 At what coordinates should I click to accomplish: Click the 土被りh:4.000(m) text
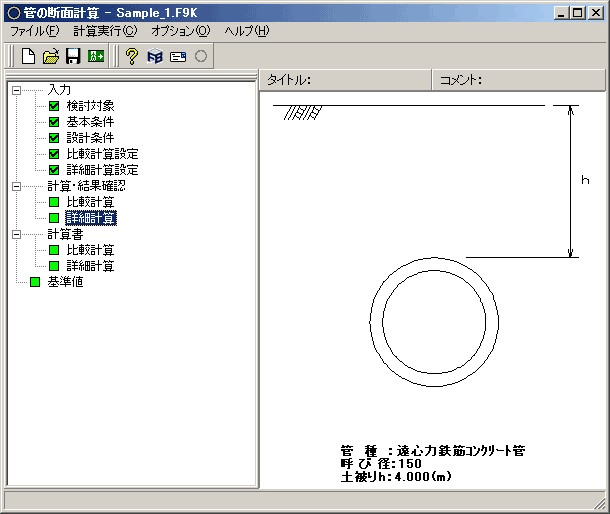[396, 476]
